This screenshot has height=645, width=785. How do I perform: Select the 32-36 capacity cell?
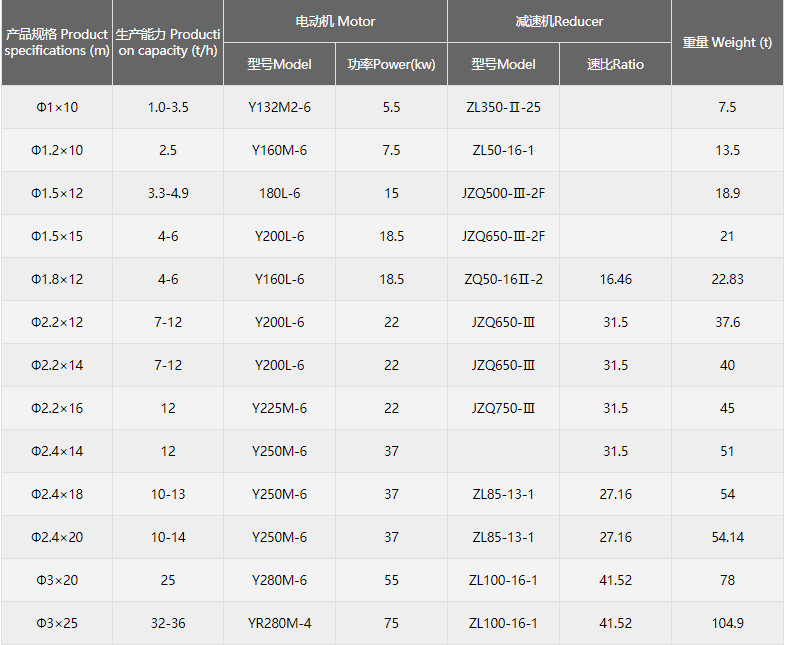pyautogui.click(x=168, y=623)
